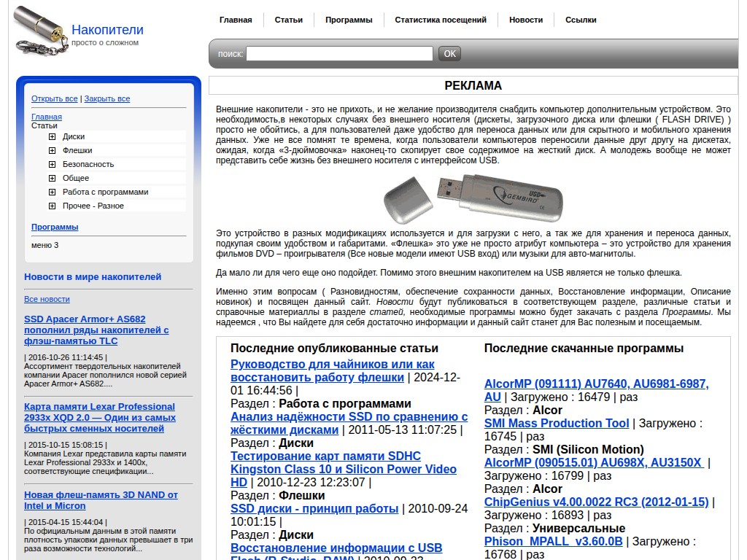Expand the Безопасность tree node

[53, 164]
